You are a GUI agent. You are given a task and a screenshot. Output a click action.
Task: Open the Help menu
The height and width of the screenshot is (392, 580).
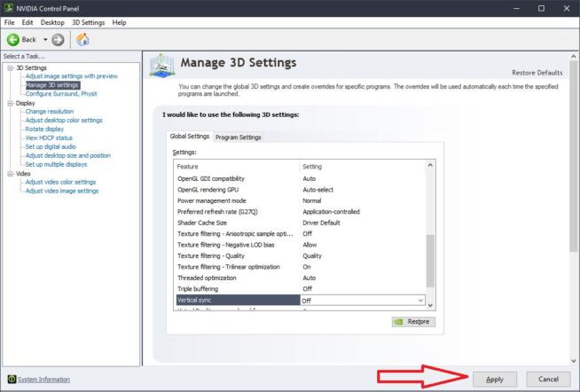tap(119, 22)
